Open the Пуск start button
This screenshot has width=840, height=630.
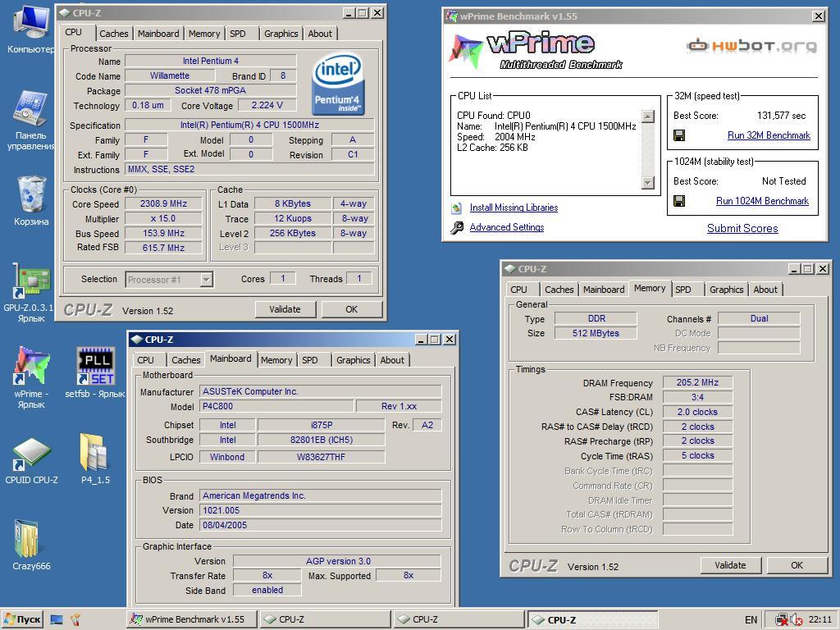[22, 620]
